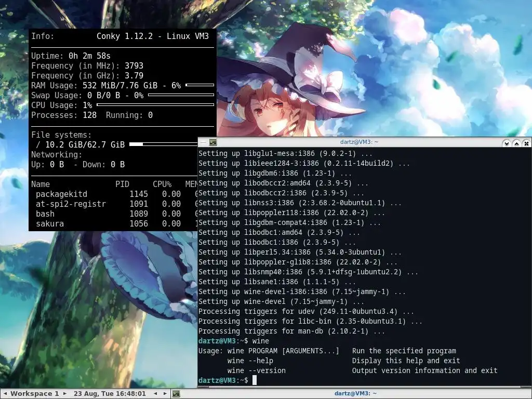The width and height of the screenshot is (532, 399).
Task: Click the RAM Usage bar in Conky
Action: click(200, 85)
